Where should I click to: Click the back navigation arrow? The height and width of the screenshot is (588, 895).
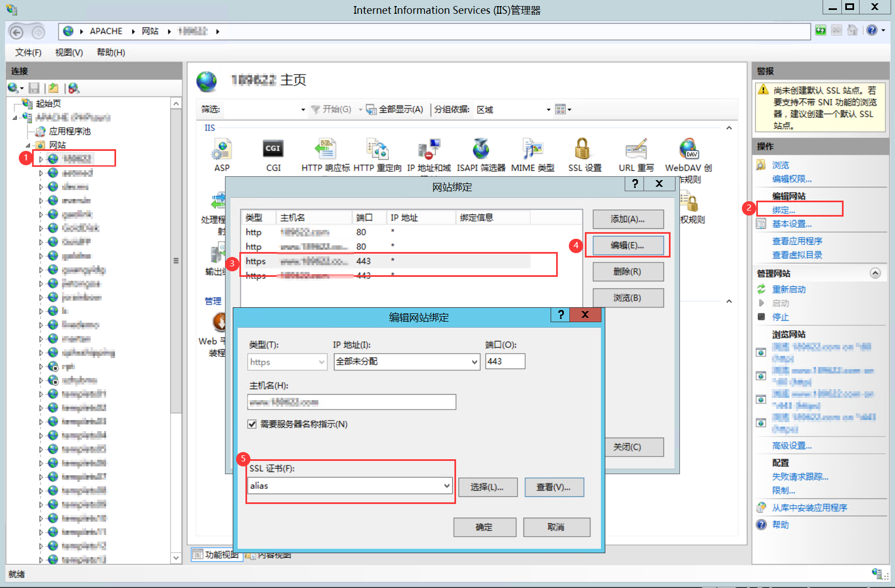(17, 33)
